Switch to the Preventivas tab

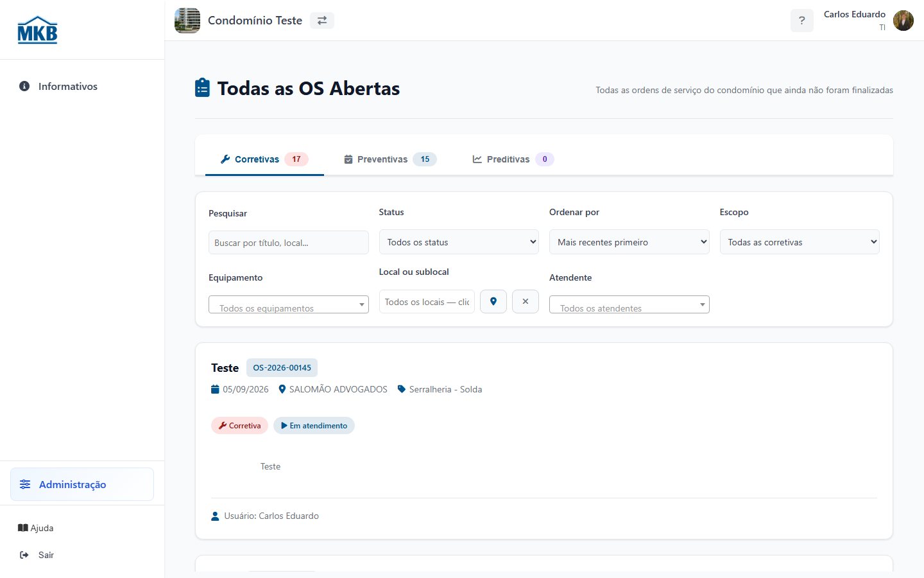click(390, 159)
